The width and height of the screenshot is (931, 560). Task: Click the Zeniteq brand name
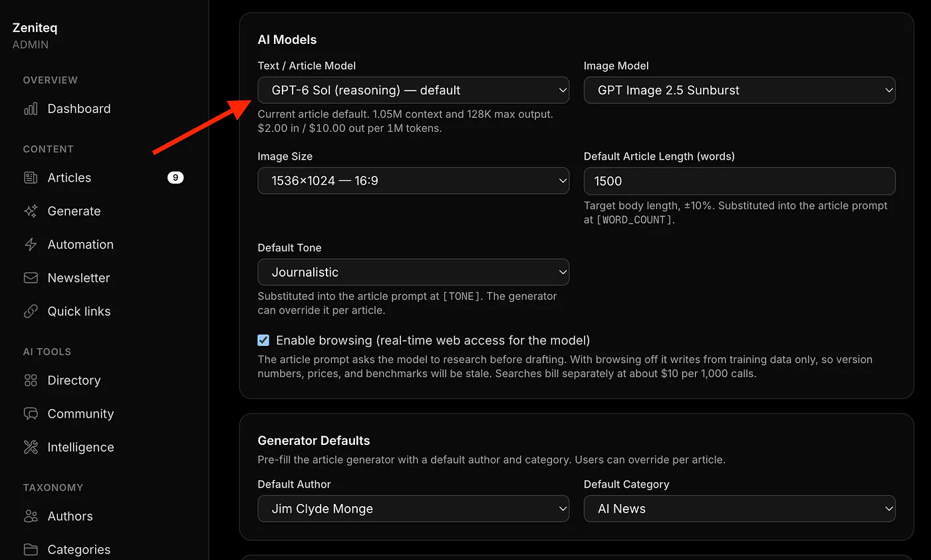pyautogui.click(x=35, y=28)
